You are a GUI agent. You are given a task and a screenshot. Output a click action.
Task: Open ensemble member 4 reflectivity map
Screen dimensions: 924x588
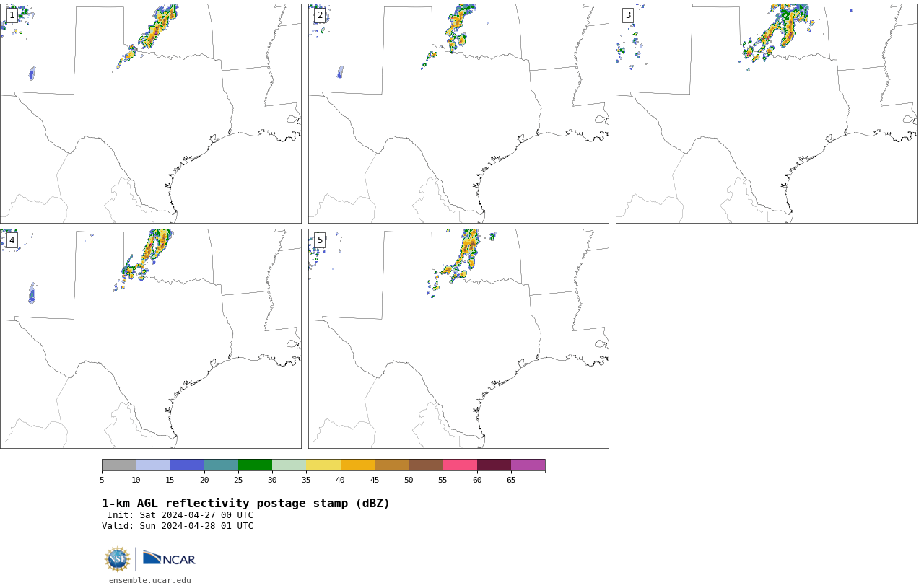(150, 338)
